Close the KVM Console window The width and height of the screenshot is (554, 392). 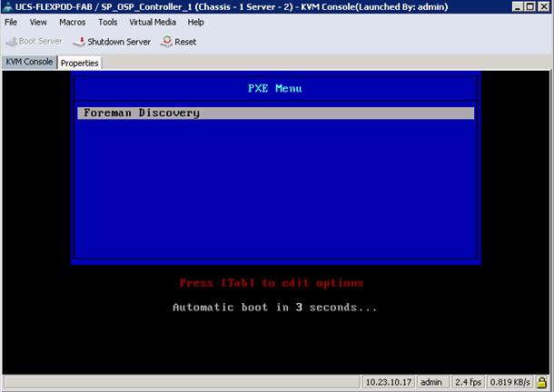544,6
